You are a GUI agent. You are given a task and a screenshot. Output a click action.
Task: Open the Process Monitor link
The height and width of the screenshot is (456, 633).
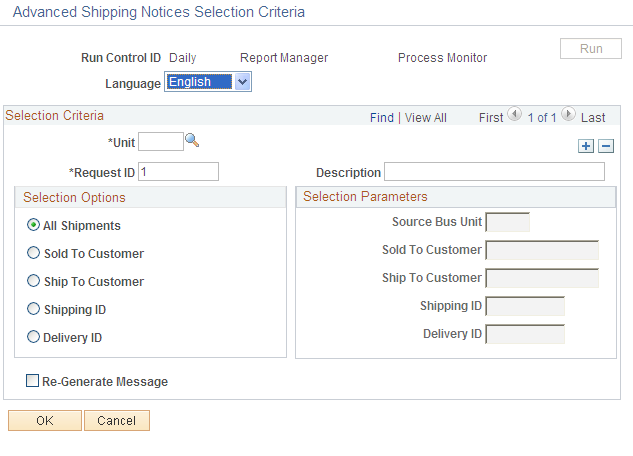(442, 58)
